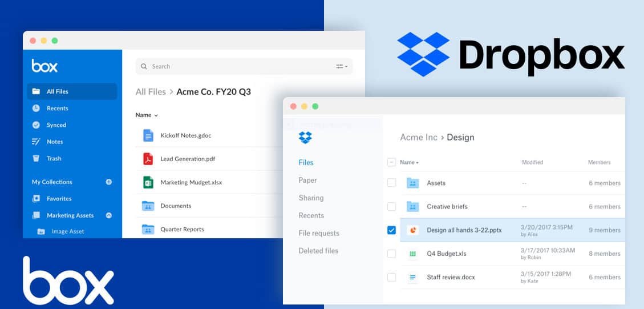Collapse the Marketing Assets collection
Screen dimensions: 644x309
point(109,215)
